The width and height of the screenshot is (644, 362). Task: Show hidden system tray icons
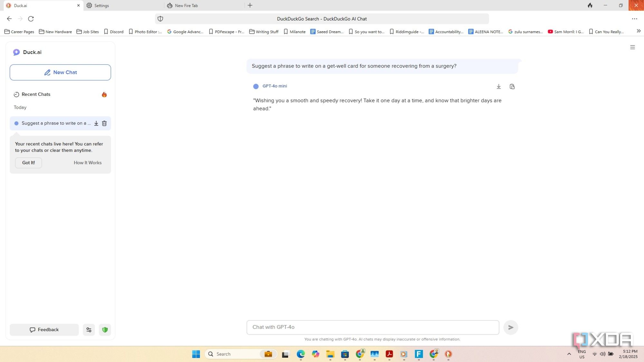click(x=569, y=354)
